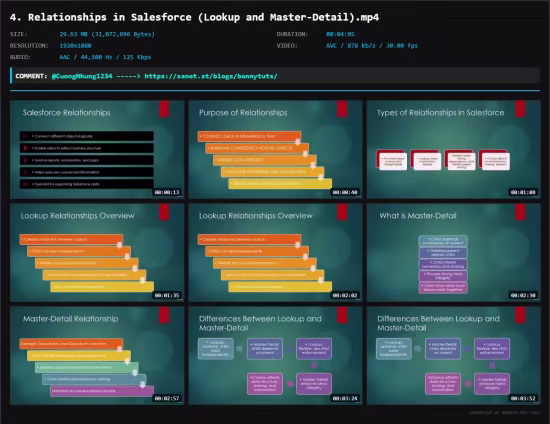Open the thumbnail stamped 00:00:13
Screen dimensions: 550x424
point(97,150)
